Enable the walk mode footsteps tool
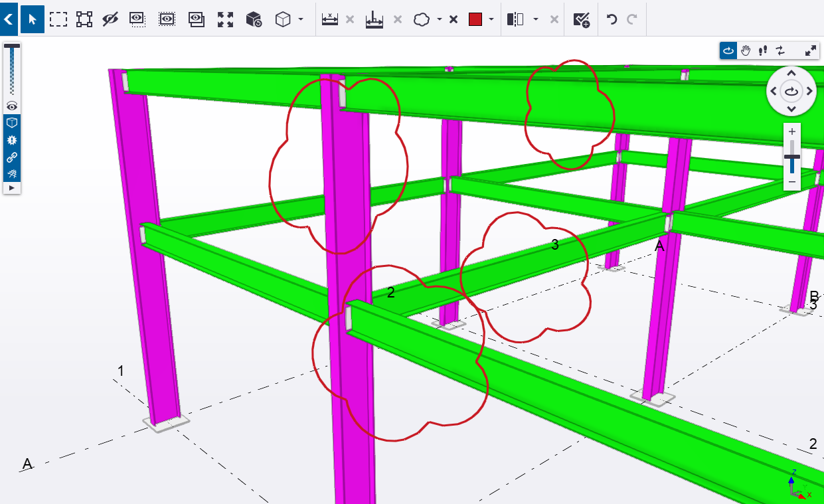This screenshot has height=504, width=824. click(x=763, y=50)
